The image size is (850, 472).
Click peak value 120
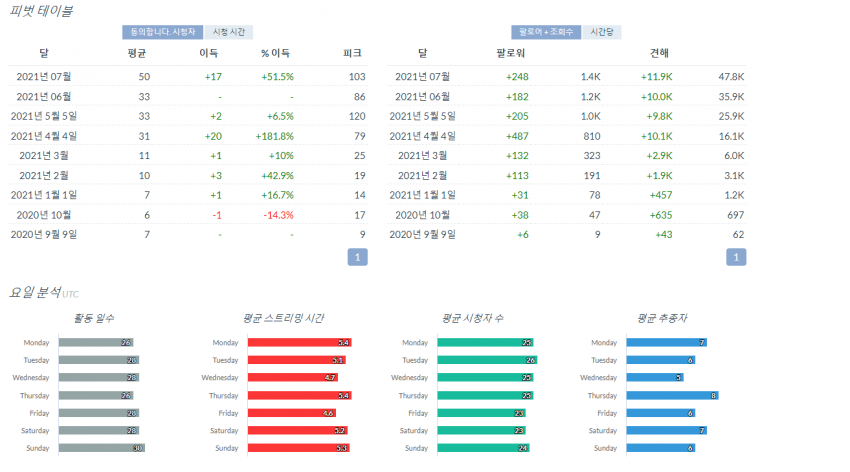click(x=357, y=117)
